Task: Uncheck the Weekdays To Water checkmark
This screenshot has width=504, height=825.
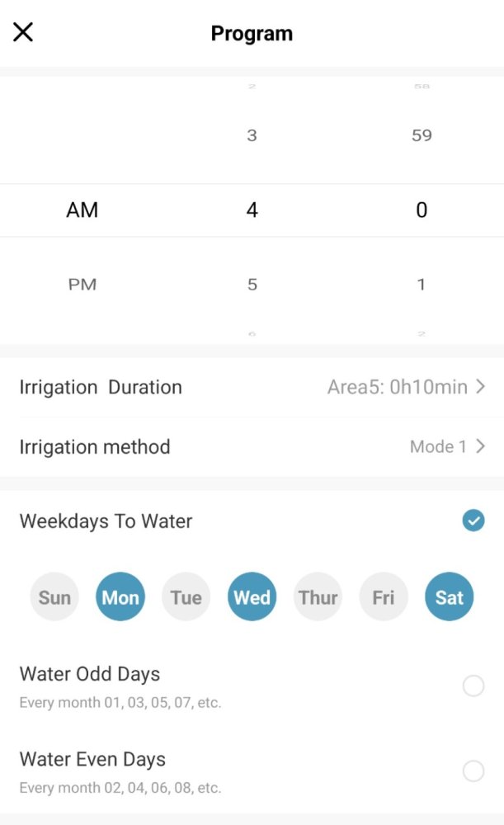Action: click(473, 521)
